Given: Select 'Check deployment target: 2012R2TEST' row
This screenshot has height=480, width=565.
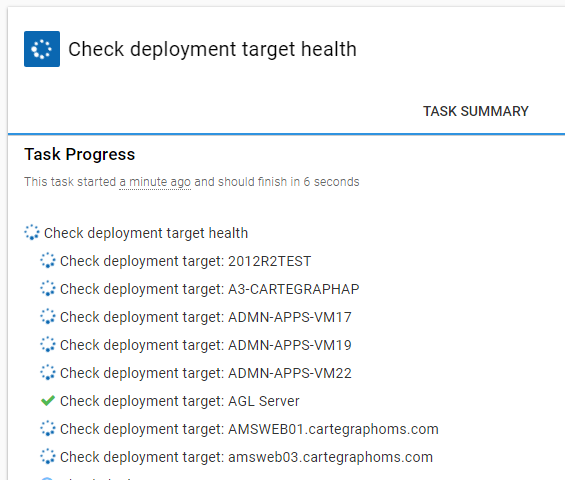Looking at the screenshot, I should [185, 261].
